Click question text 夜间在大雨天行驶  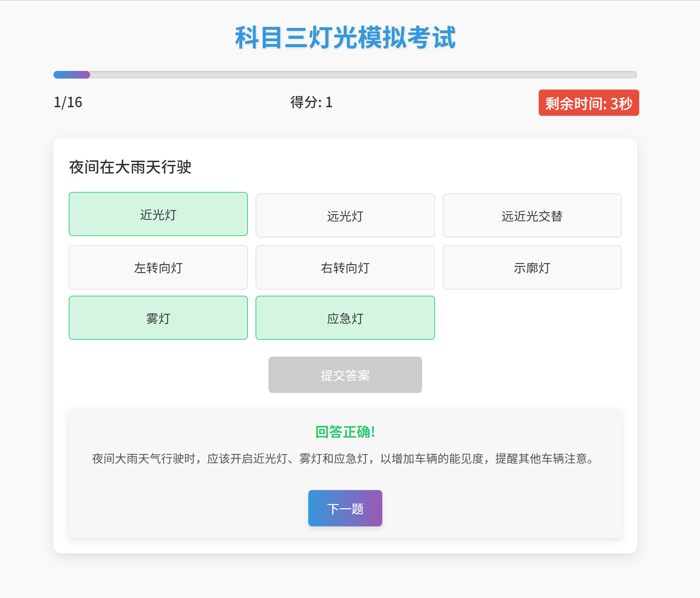coord(130,167)
